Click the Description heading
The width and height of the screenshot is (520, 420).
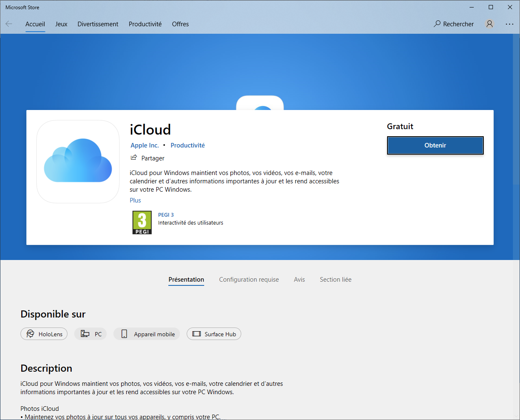[x=46, y=368]
